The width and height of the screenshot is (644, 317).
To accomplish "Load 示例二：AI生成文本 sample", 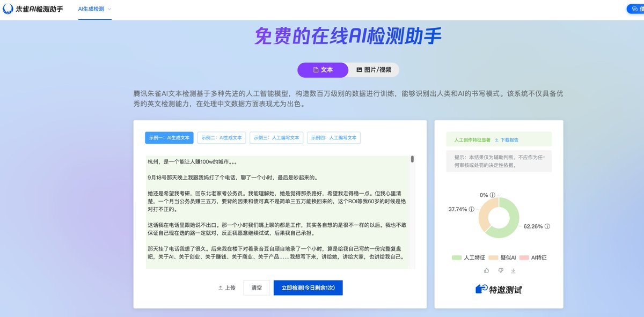I will coord(222,138).
